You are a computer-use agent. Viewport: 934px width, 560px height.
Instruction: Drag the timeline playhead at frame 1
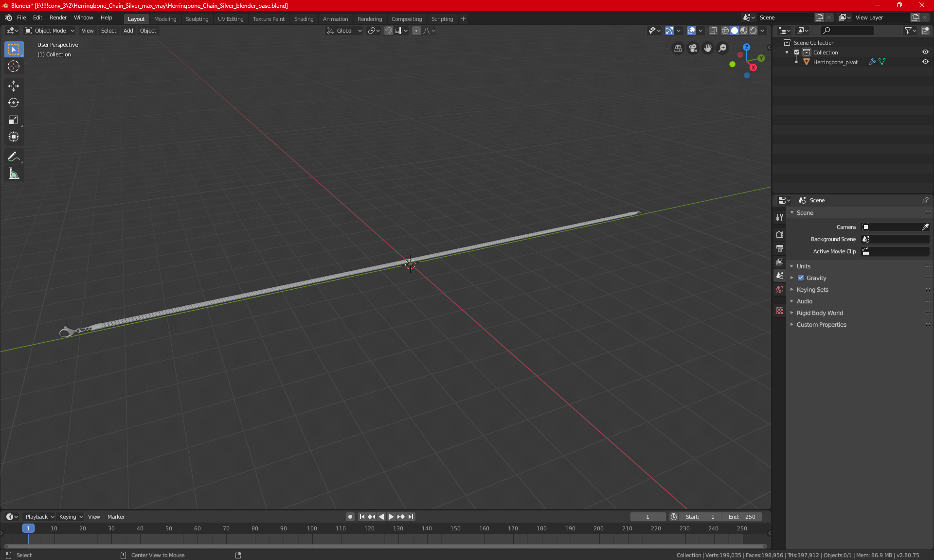[x=28, y=528]
